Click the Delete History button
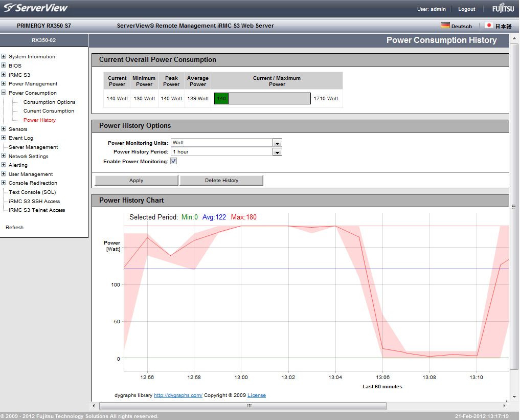Screen dimensions: 520x420 (x=221, y=180)
